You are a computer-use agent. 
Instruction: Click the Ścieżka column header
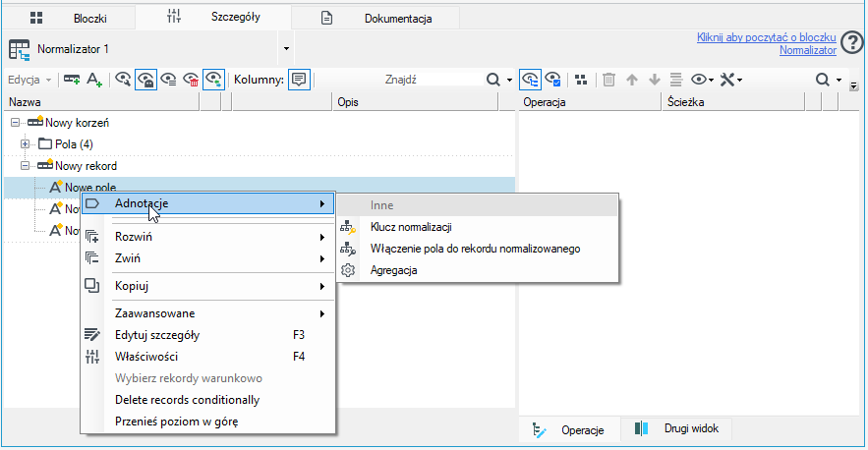(733, 102)
